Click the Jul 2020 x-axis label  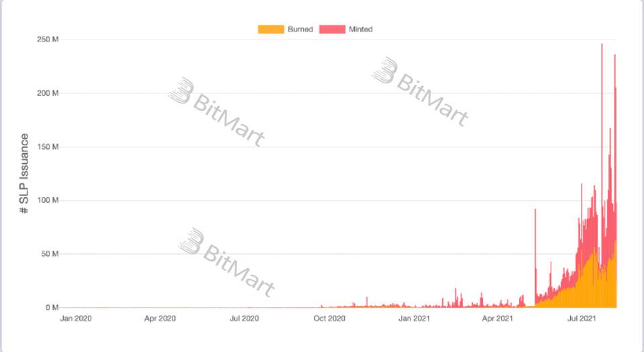pos(244,318)
